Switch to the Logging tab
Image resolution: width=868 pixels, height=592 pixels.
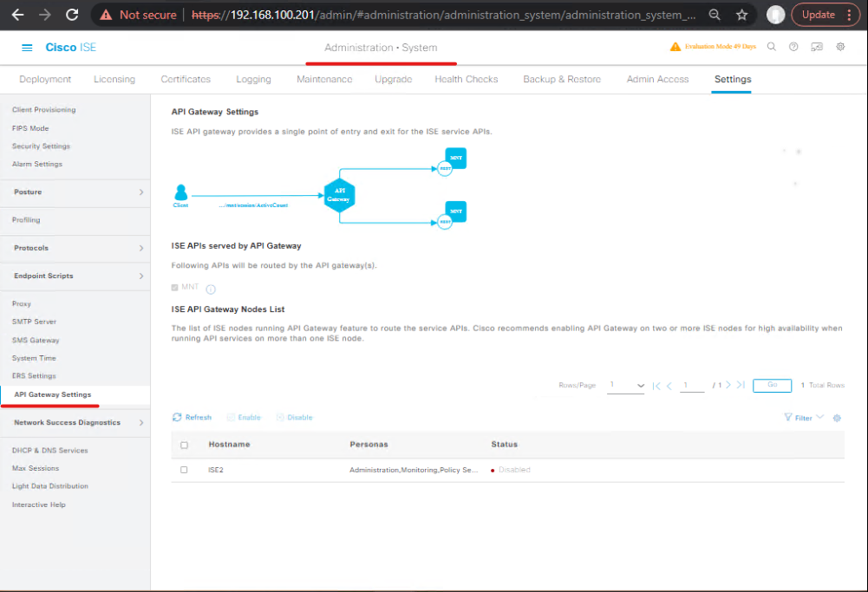253,79
